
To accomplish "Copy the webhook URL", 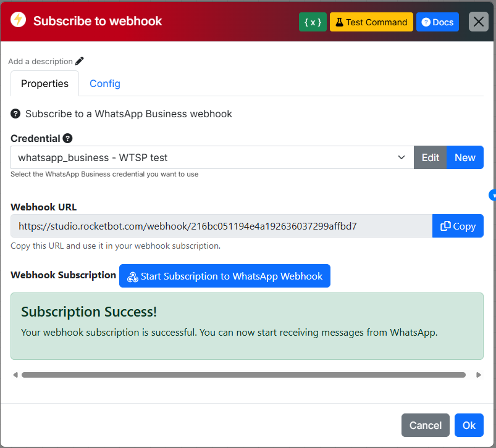I will (458, 226).
